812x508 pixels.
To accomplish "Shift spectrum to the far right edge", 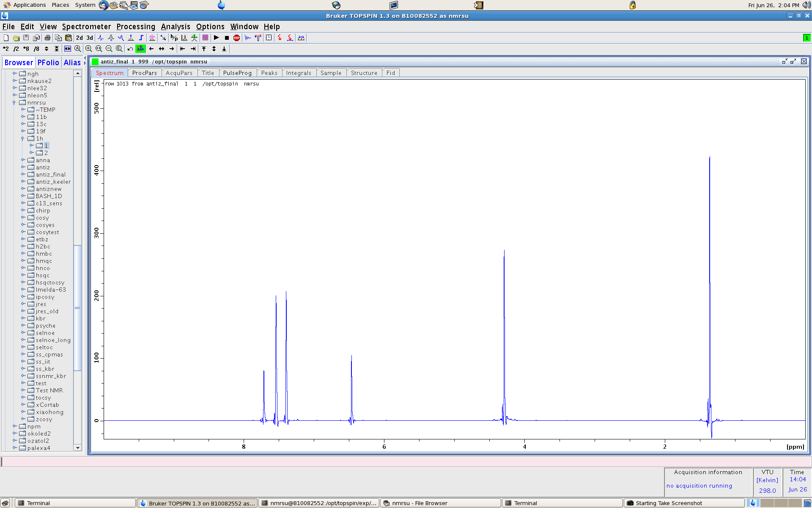I will click(x=193, y=49).
